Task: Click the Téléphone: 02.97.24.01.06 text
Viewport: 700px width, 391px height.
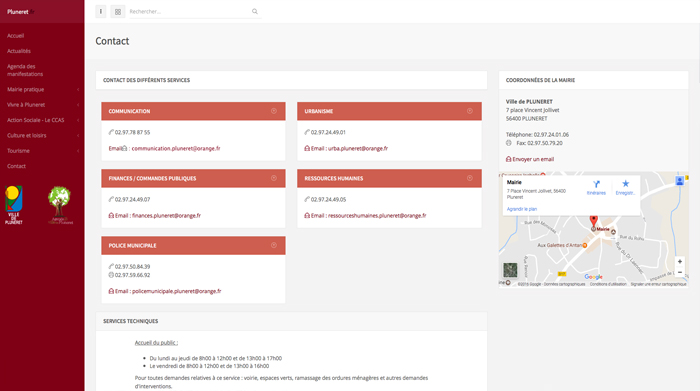Action: (x=537, y=134)
